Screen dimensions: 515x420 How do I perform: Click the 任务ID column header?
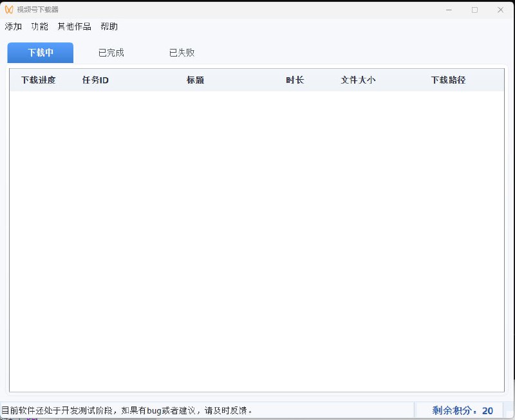click(x=94, y=80)
